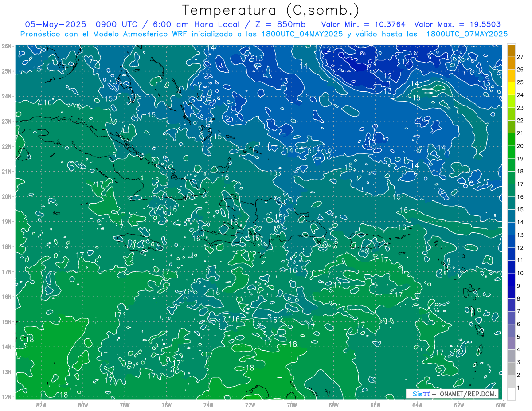The width and height of the screenshot is (532, 411).
Task: Click the date text "05-May-2025"
Action: click(x=56, y=24)
